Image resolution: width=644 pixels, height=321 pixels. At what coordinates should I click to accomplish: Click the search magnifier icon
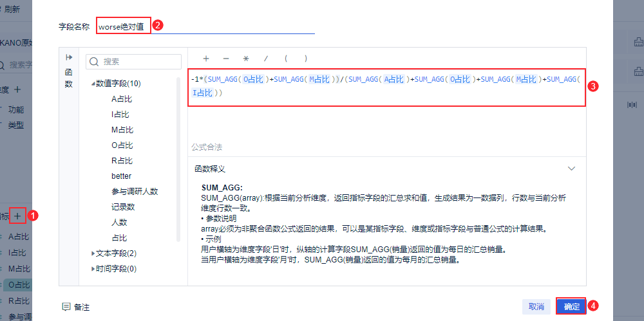tap(93, 62)
